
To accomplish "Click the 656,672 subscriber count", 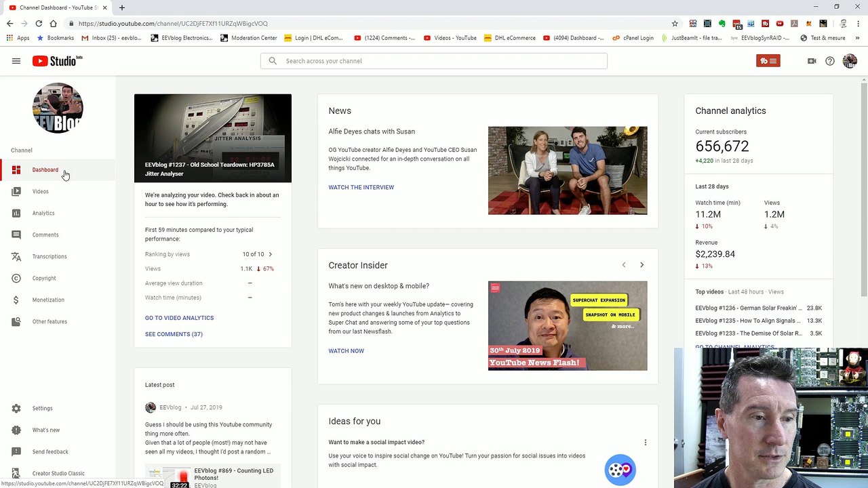I will point(722,146).
